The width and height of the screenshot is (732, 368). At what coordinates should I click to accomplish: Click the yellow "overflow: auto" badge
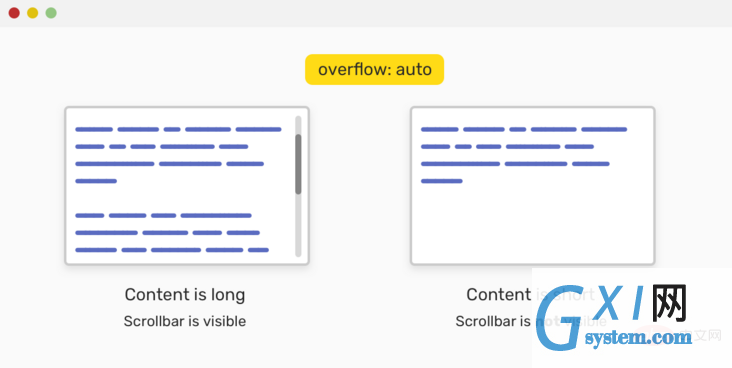click(x=374, y=70)
